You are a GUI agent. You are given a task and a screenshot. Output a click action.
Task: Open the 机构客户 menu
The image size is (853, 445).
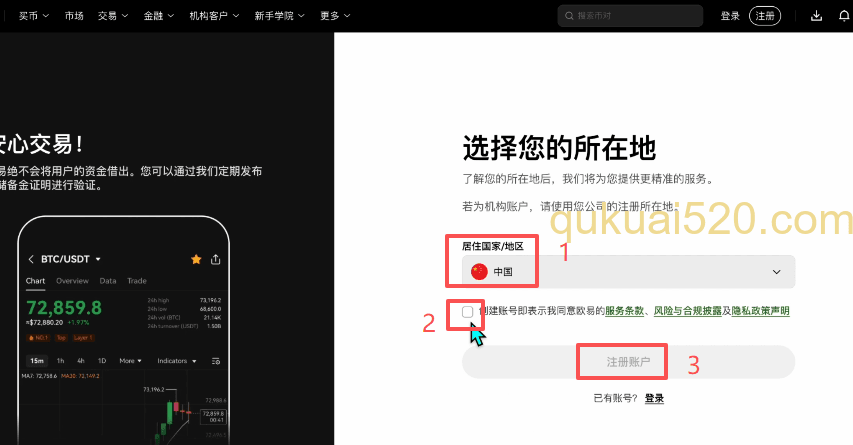pos(214,16)
